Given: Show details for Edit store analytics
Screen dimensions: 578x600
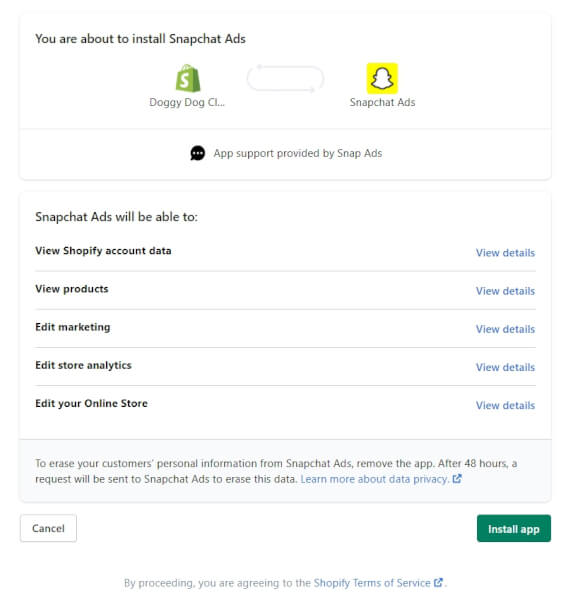Looking at the screenshot, I should [505, 367].
